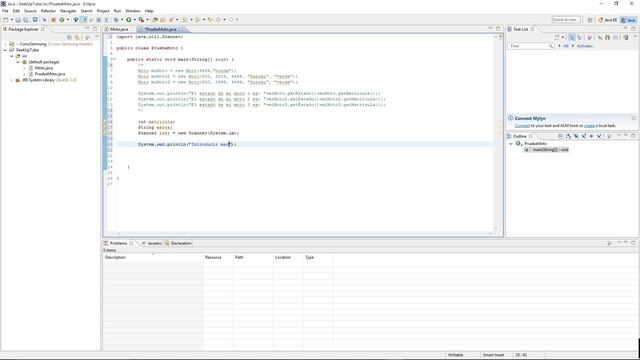The height and width of the screenshot is (360, 640).
Task: Toggle Hide Fields in Outline view
Action: click(x=576, y=136)
